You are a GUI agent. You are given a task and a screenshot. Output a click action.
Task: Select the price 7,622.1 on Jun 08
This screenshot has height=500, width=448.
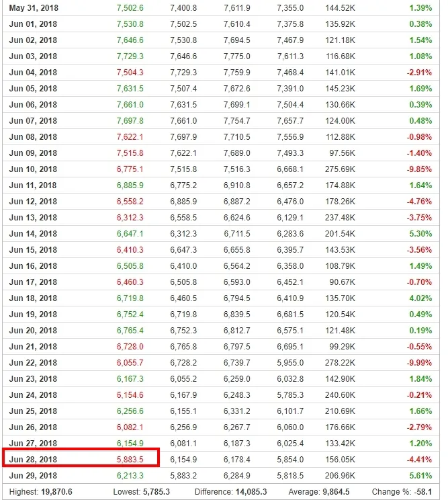point(130,137)
